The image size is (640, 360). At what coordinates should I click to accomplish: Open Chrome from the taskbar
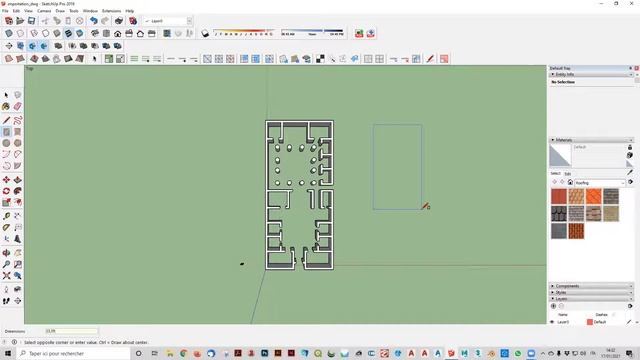tap(183, 353)
